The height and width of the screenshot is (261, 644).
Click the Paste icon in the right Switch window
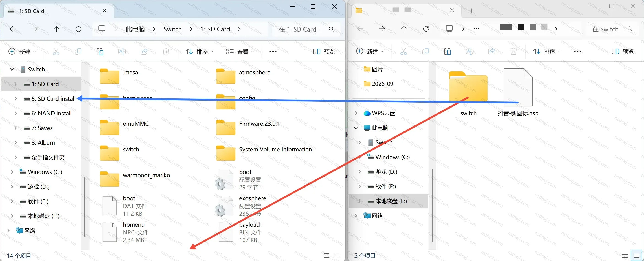tap(447, 52)
